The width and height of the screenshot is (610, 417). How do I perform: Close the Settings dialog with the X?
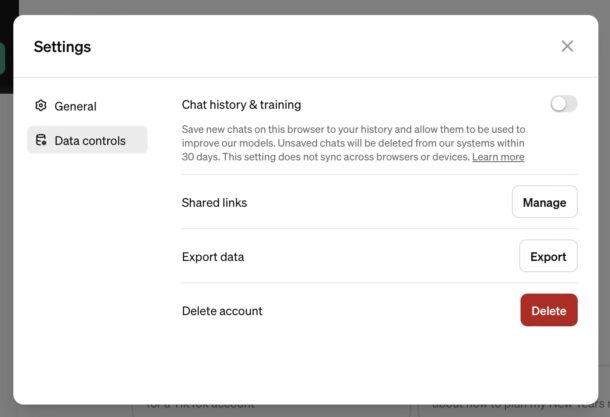point(567,46)
